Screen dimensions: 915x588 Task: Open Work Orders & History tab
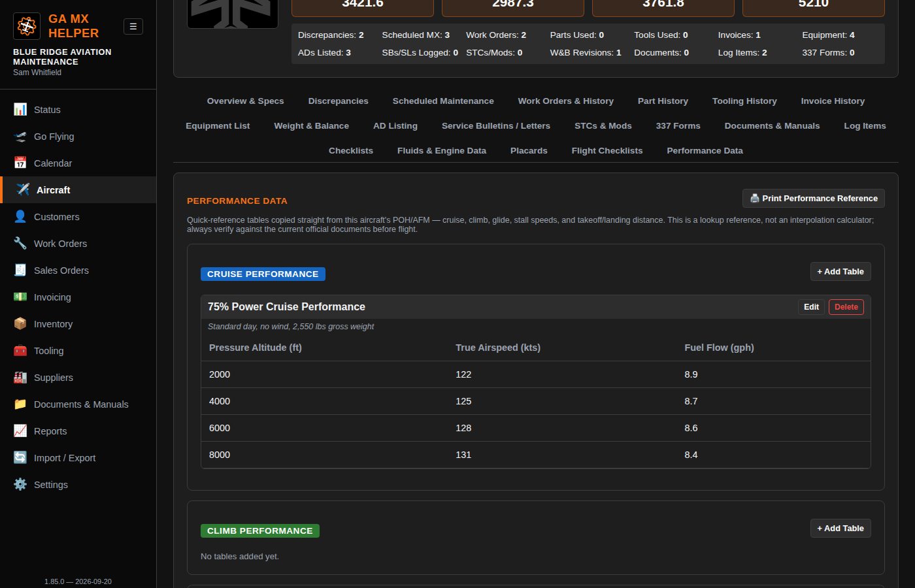[x=566, y=101]
